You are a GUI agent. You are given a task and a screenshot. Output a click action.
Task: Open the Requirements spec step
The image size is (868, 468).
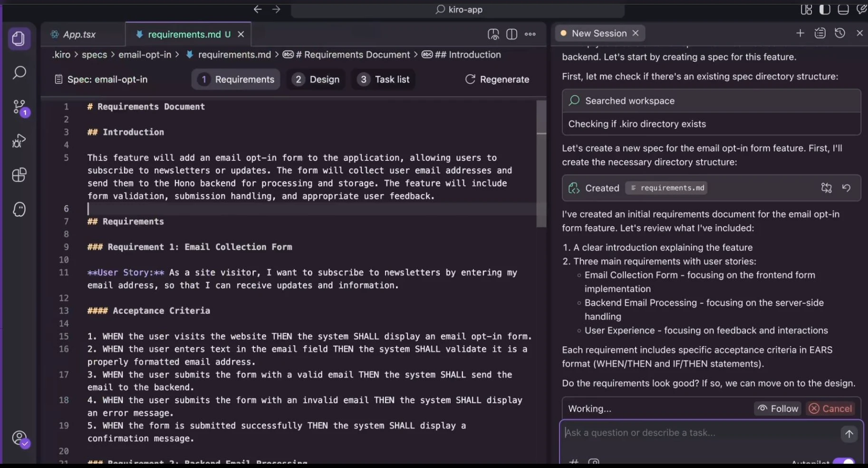236,79
